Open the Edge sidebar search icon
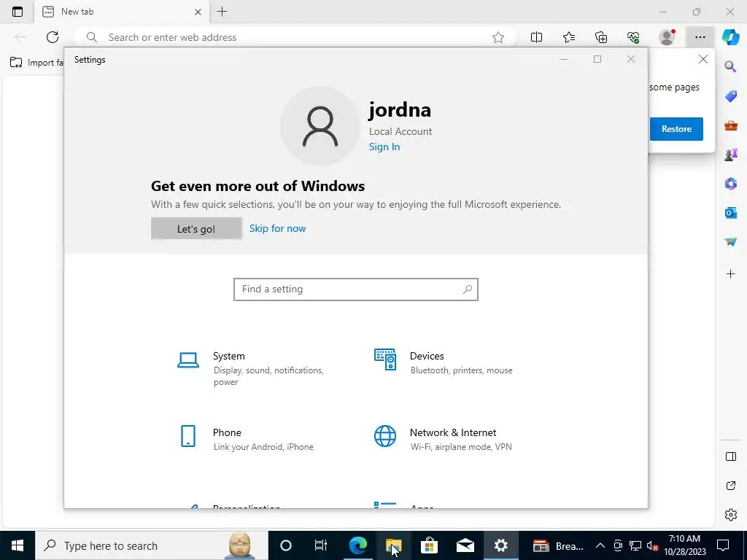747x560 pixels. coord(730,66)
